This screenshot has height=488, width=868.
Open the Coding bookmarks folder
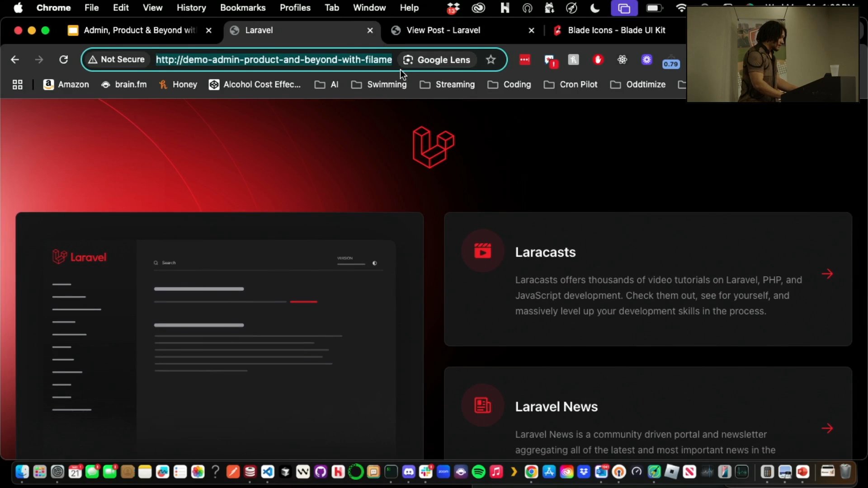click(509, 84)
